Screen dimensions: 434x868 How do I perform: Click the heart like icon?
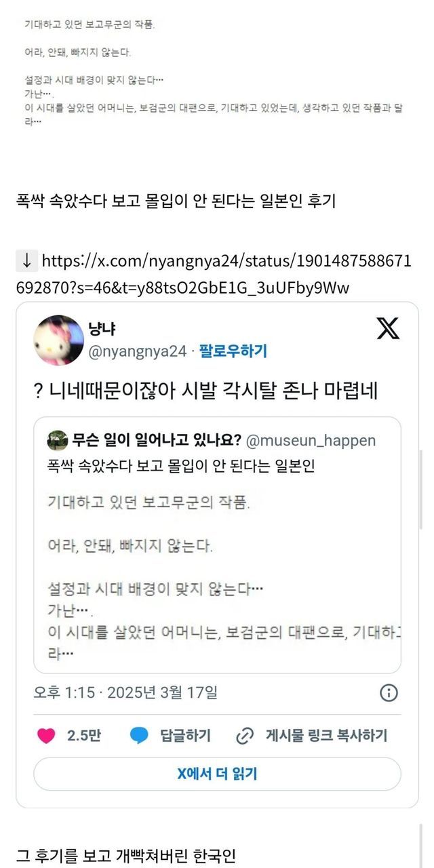coord(46,736)
